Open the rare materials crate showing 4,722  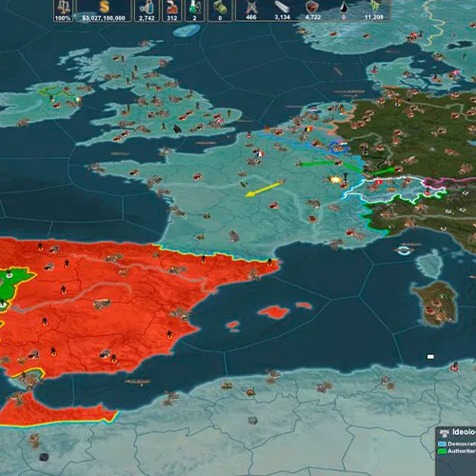tap(312, 10)
